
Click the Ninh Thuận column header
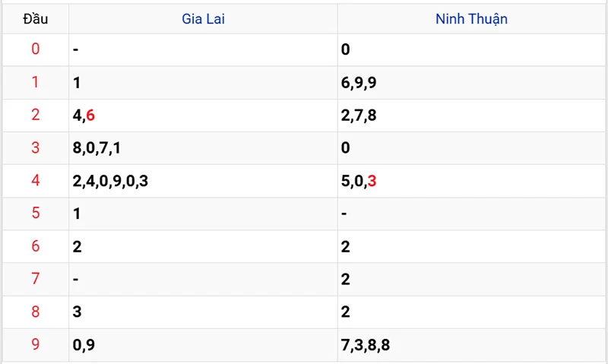pyautogui.click(x=471, y=19)
